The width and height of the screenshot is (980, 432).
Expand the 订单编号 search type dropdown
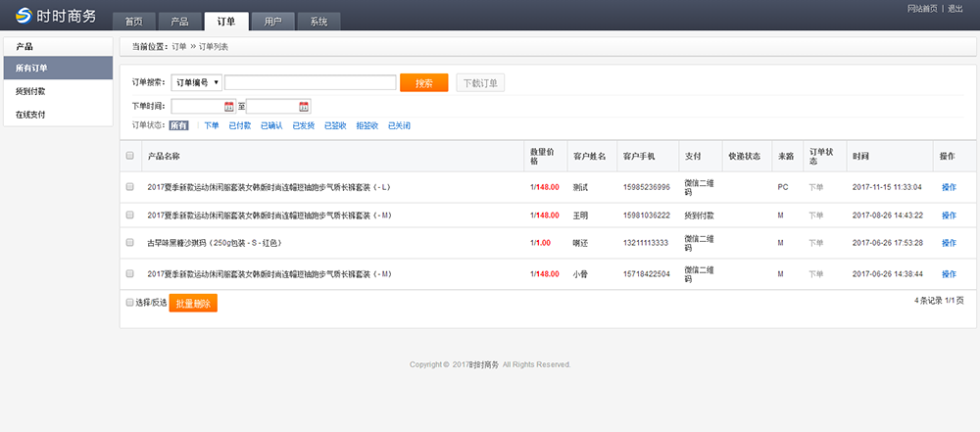coord(196,83)
